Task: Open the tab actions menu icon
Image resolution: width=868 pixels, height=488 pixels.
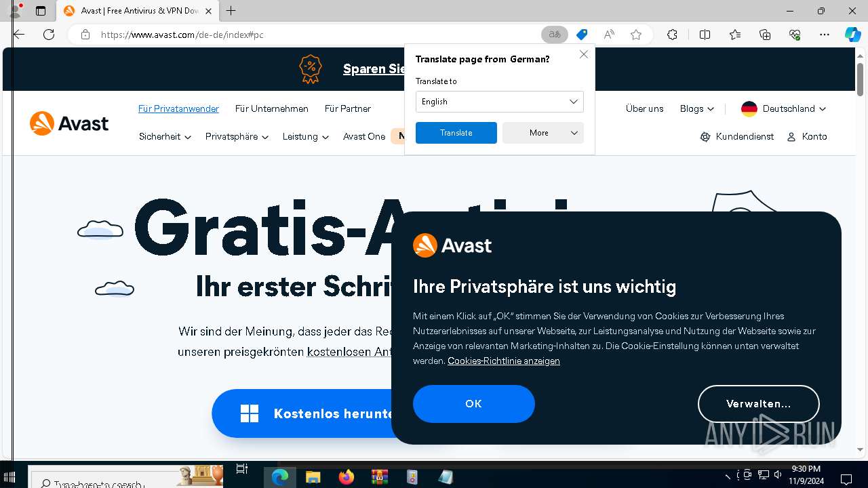Action: pos(41,11)
